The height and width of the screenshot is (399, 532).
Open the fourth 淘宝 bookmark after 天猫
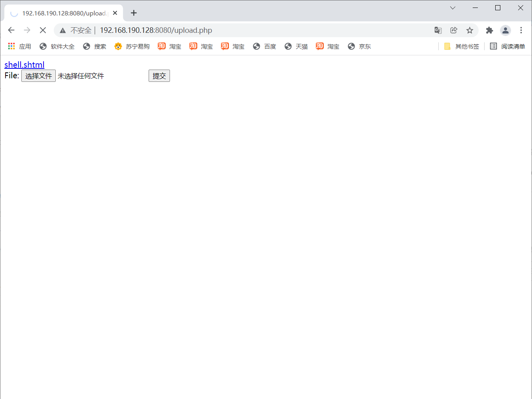tap(328, 46)
